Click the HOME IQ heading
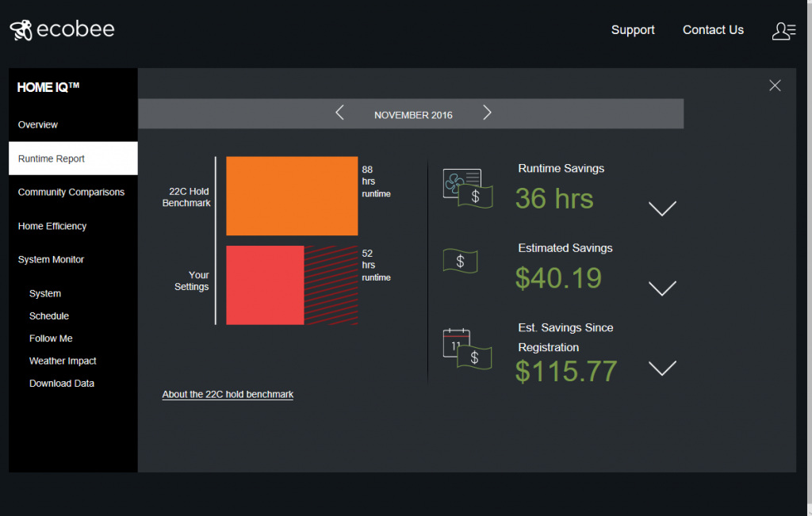 click(48, 87)
